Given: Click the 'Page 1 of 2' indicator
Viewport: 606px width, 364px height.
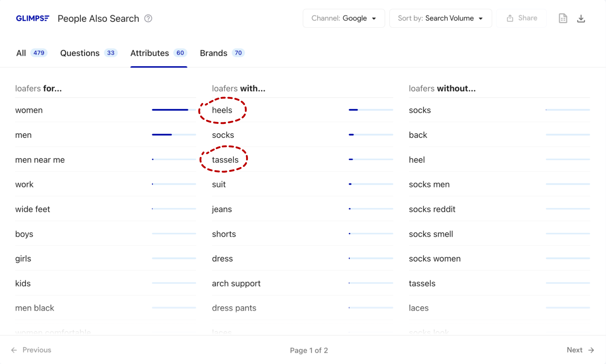Looking at the screenshot, I should click(x=309, y=350).
